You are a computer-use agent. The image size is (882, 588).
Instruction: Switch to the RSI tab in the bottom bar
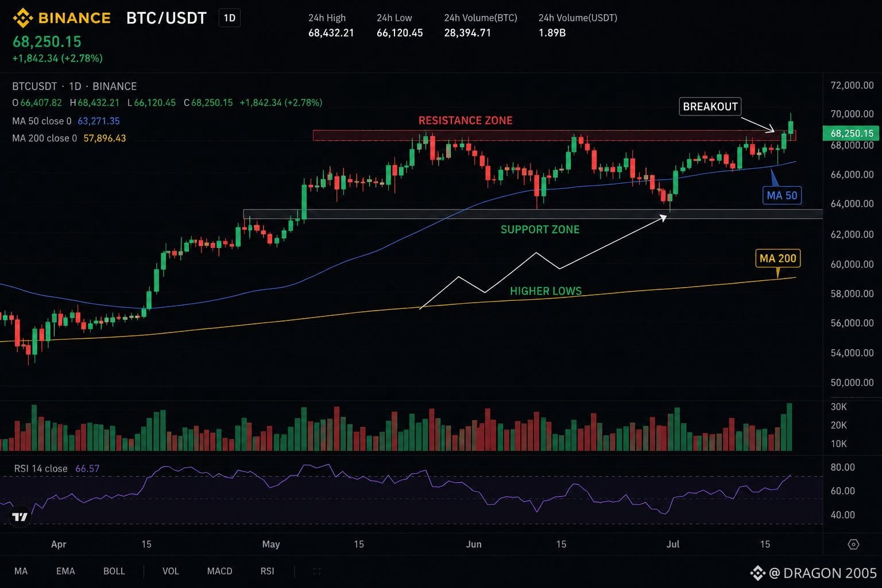click(x=267, y=571)
